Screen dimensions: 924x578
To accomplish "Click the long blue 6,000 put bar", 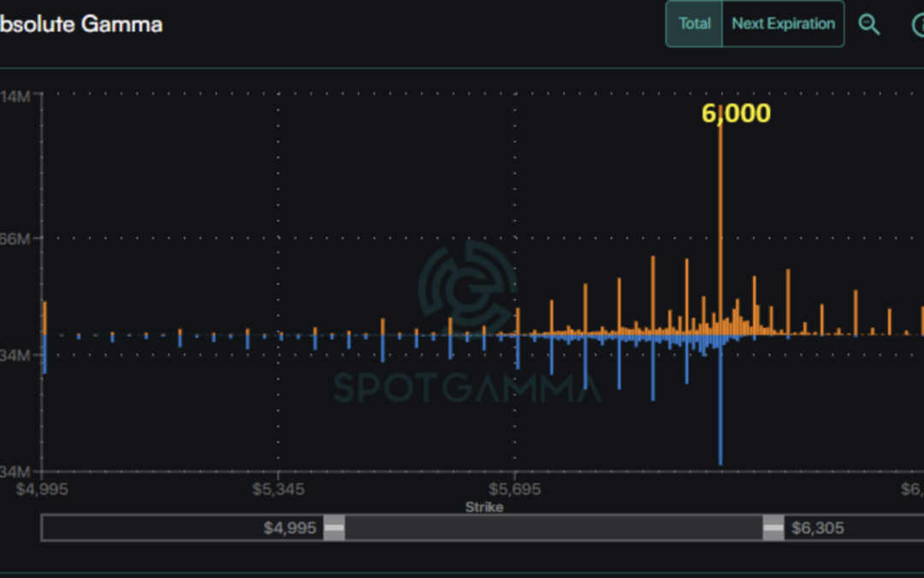I will click(720, 400).
